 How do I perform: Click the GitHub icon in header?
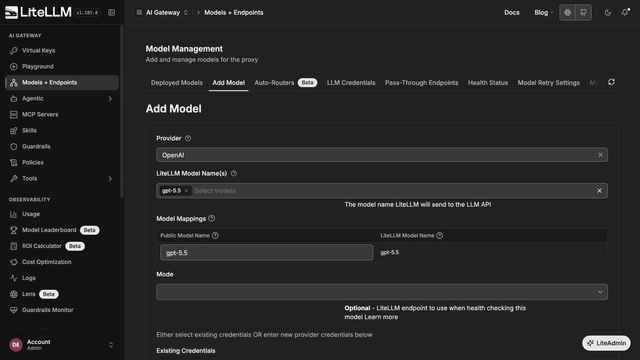coord(584,13)
